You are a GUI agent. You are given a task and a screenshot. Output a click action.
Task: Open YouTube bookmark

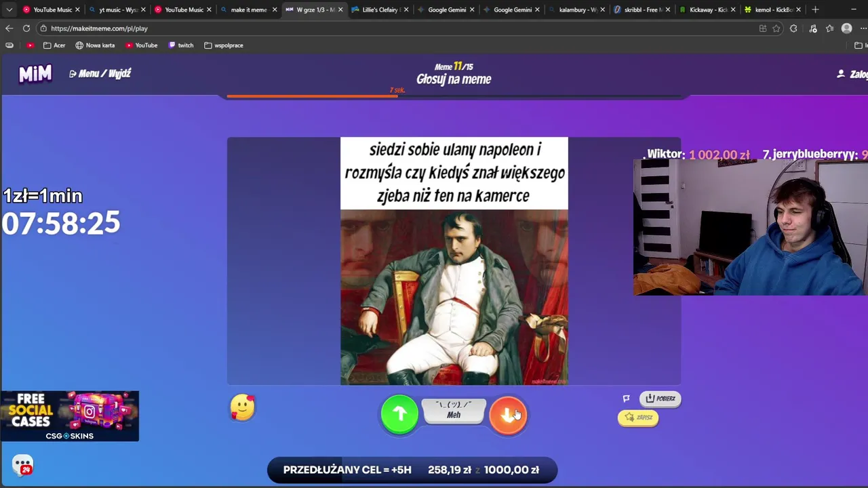pyautogui.click(x=141, y=45)
